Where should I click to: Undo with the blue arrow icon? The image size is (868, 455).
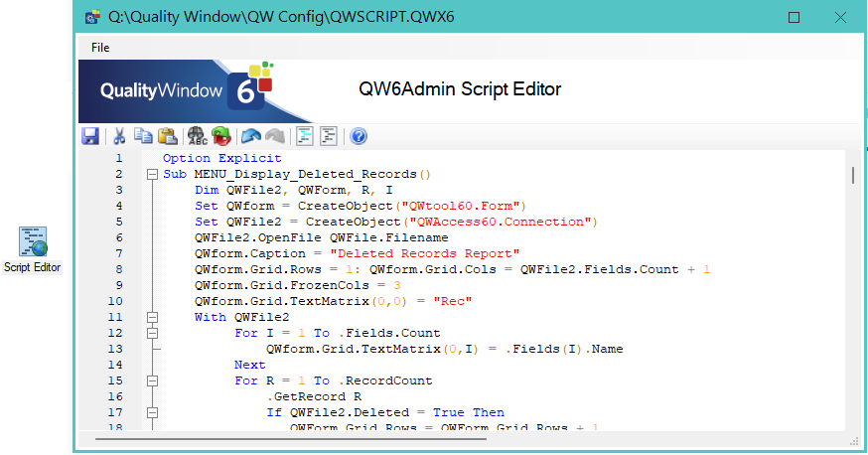[x=251, y=136]
